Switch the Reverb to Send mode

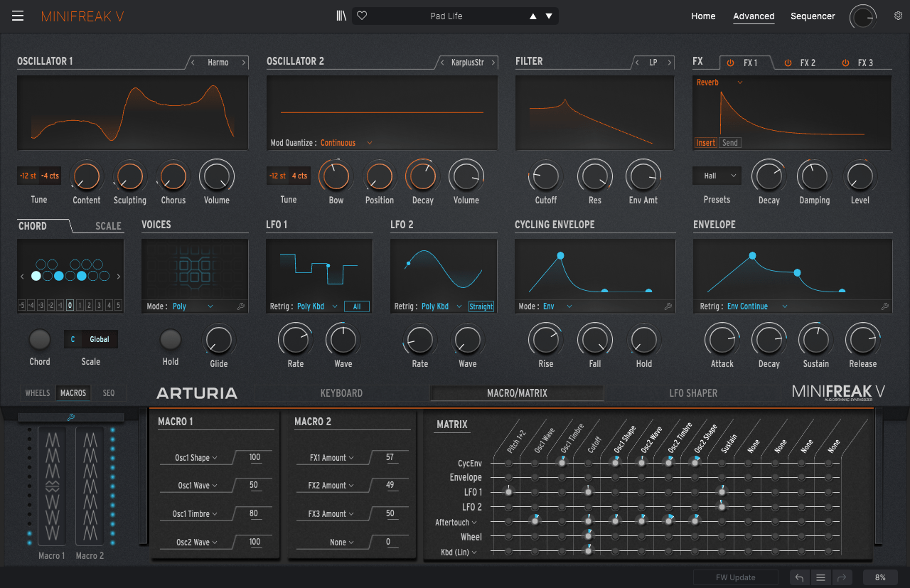coord(730,142)
